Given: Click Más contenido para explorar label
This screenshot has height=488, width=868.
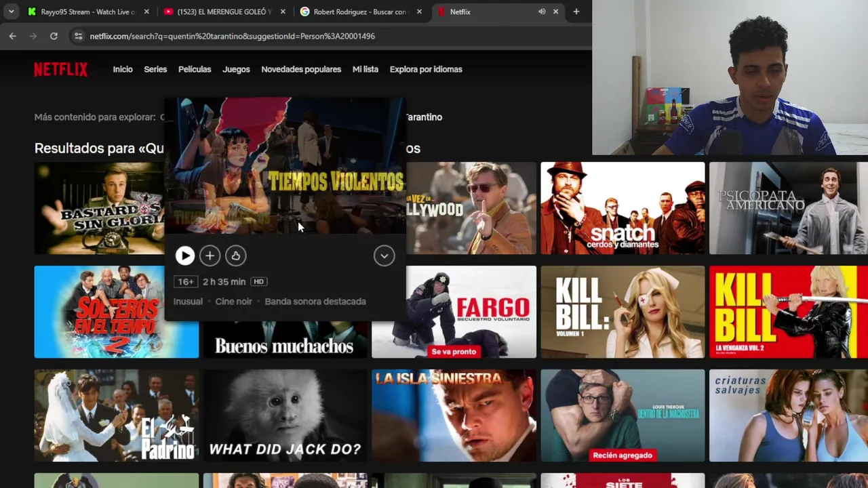Looking at the screenshot, I should click(x=95, y=117).
